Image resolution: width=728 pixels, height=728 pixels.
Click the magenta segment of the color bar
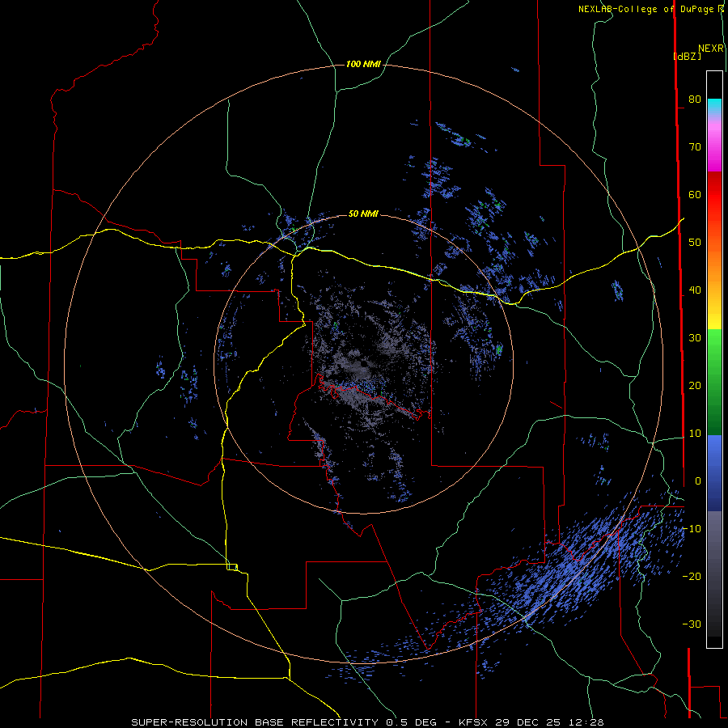click(x=714, y=153)
